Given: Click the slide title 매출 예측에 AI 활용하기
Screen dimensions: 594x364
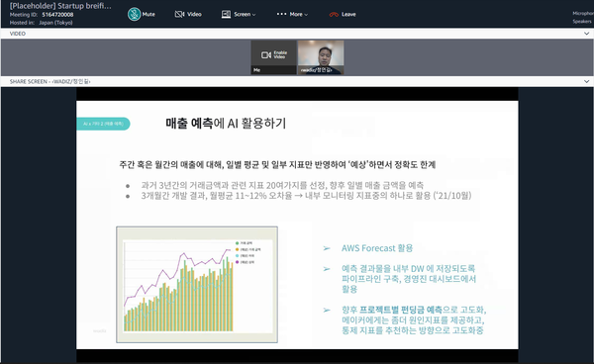Looking at the screenshot, I should coord(226,124).
